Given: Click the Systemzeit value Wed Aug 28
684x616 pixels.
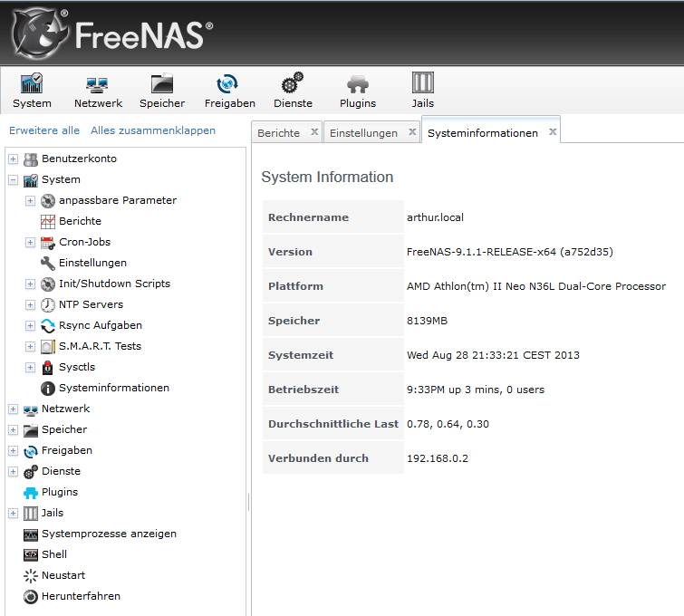Looking at the screenshot, I should pos(493,355).
